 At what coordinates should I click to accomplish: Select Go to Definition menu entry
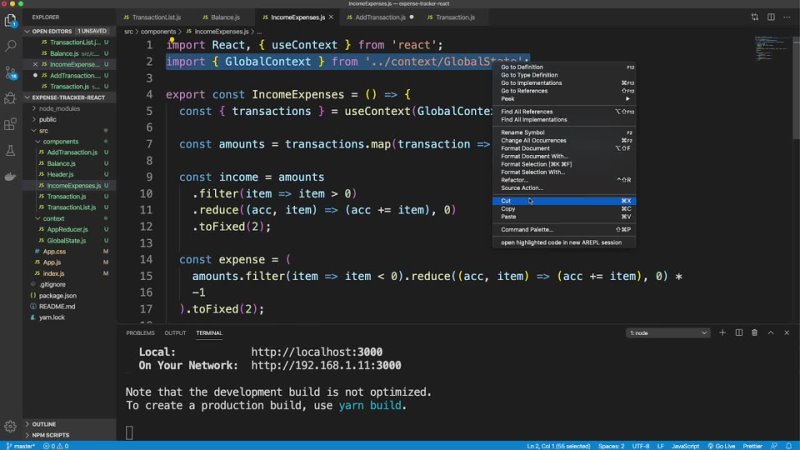(x=564, y=67)
